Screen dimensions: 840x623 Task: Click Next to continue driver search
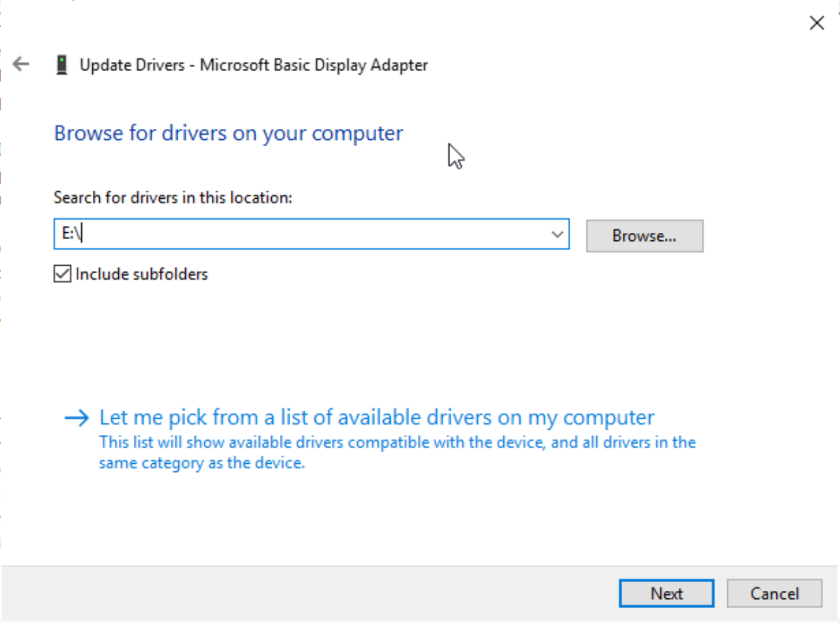[667, 593]
